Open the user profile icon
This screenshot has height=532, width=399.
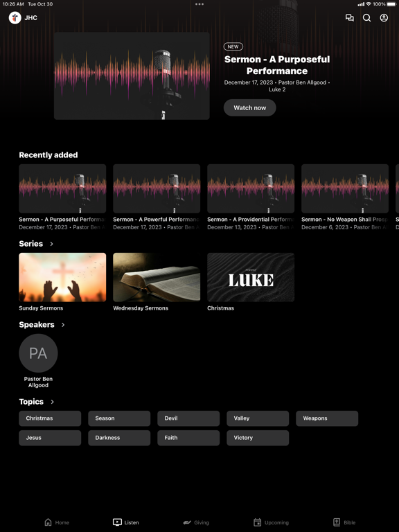click(x=384, y=17)
